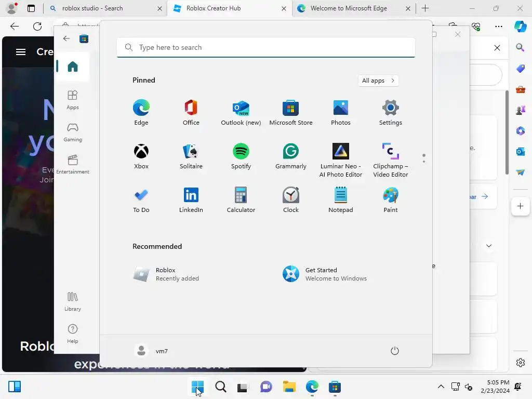Launch Spotify from the Start menu
The width and height of the screenshot is (532, 399).
tap(241, 156)
